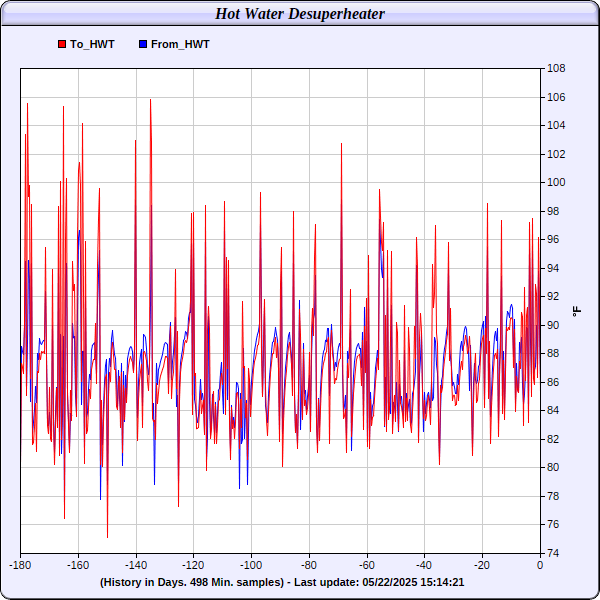This screenshot has width=600, height=600.
Task: Click the 92 y-axis value
Action: 554,297
